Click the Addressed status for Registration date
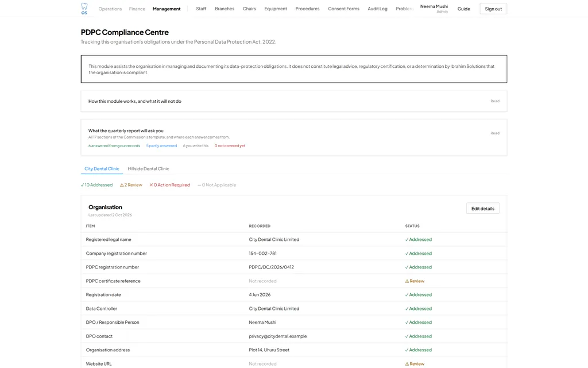The height and width of the screenshot is (368, 588). pyautogui.click(x=418, y=295)
